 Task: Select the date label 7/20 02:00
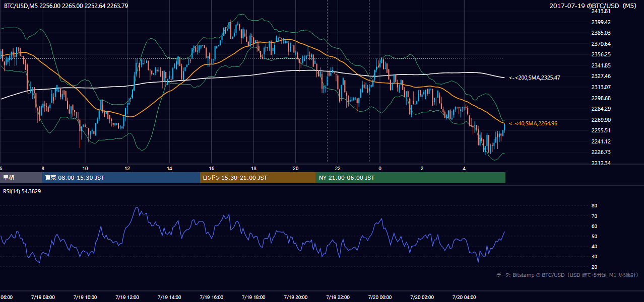422,297
